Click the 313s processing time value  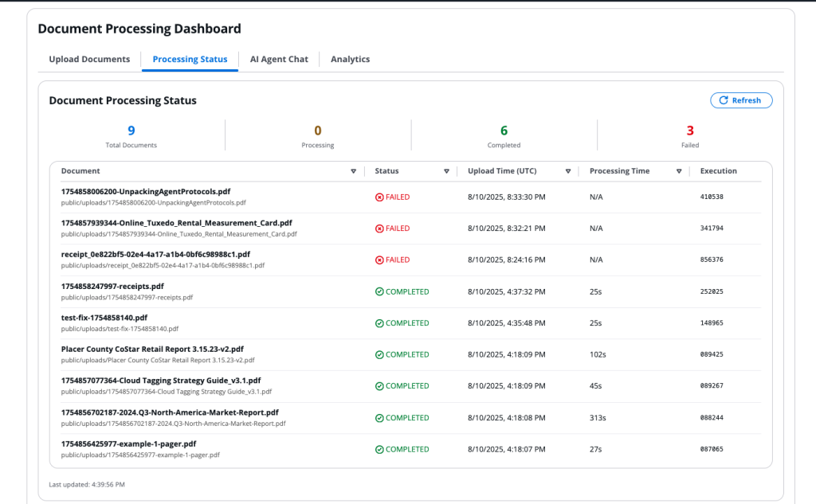(598, 418)
